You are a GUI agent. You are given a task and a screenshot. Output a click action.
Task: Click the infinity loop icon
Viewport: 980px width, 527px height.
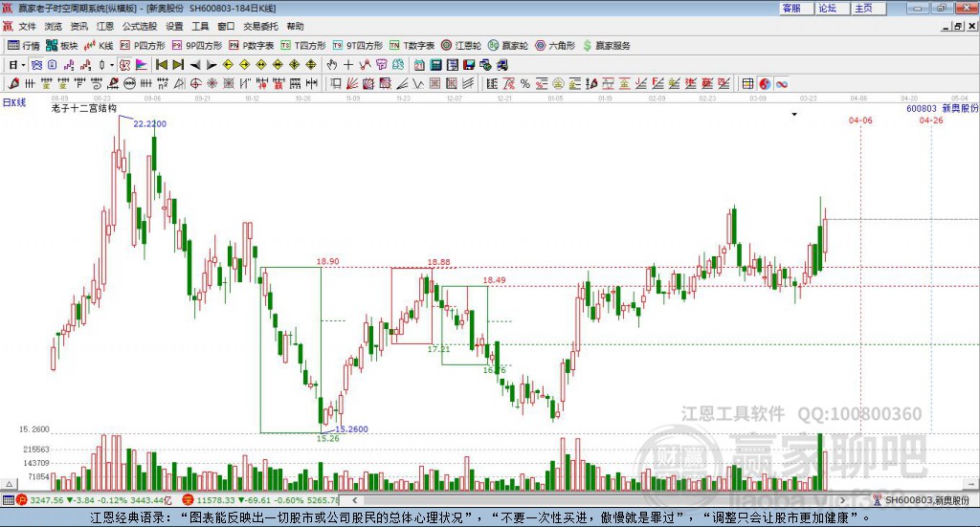pyautogui.click(x=782, y=83)
